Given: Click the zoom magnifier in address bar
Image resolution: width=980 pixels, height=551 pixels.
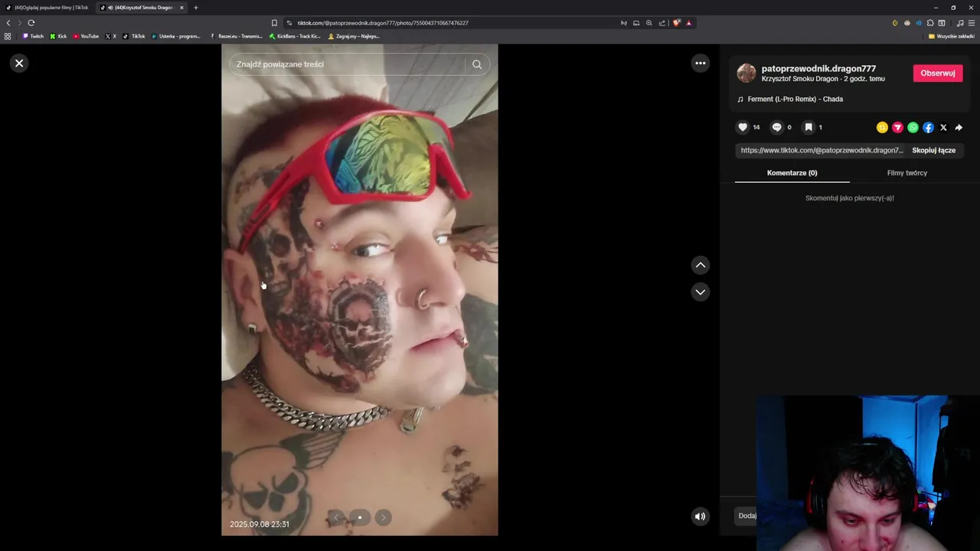Looking at the screenshot, I should tap(649, 23).
